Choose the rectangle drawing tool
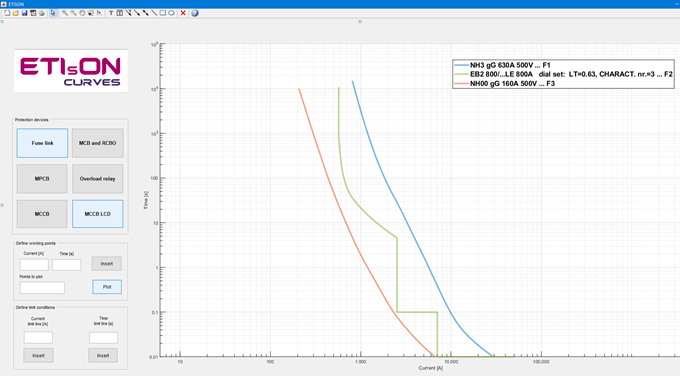Viewport: 680px width, 376px height. (x=163, y=13)
